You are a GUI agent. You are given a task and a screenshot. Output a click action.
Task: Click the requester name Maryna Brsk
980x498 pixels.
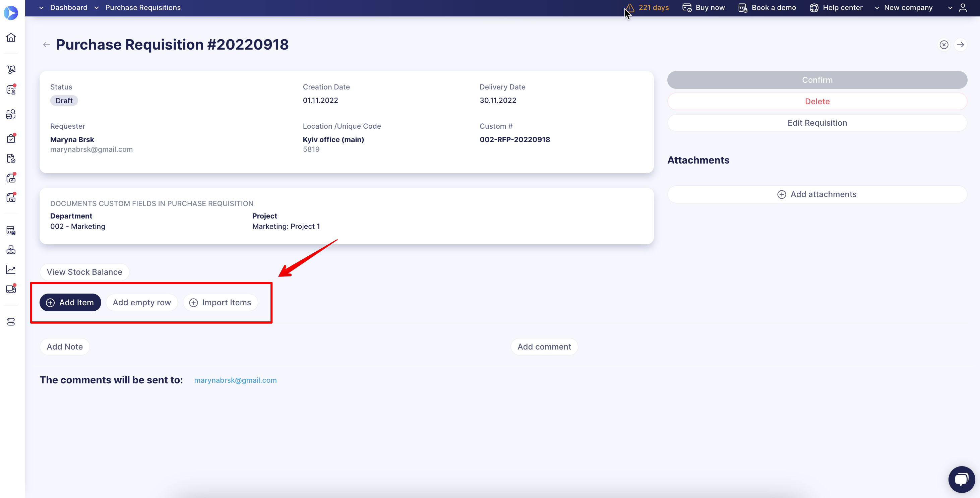click(72, 140)
